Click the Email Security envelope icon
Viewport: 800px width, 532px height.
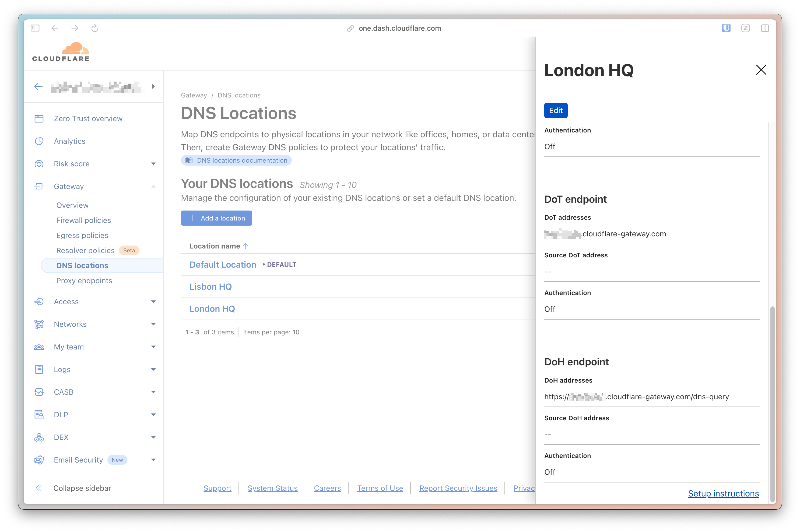click(39, 460)
